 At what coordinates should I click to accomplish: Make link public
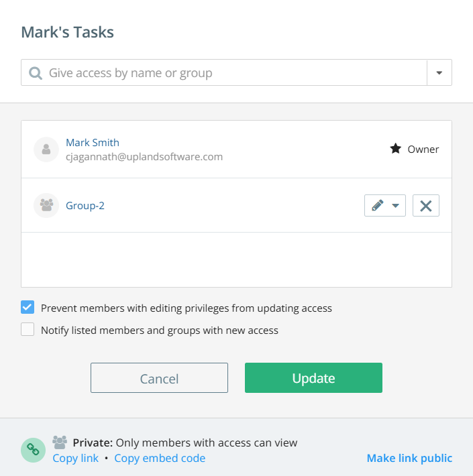(x=409, y=459)
